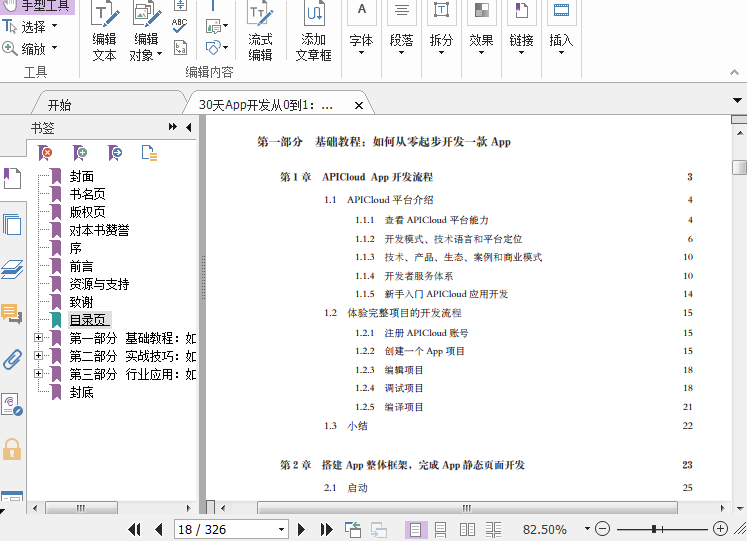Viewport: 747px width, 541px height.
Task: Click the bookmark page options icon
Action: [150, 153]
